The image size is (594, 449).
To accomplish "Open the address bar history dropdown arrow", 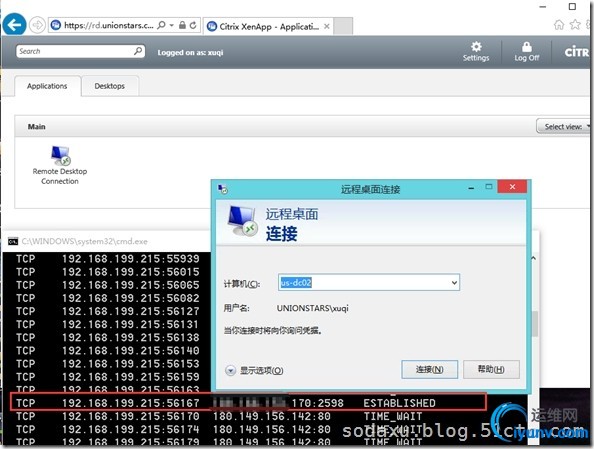I will click(x=172, y=25).
